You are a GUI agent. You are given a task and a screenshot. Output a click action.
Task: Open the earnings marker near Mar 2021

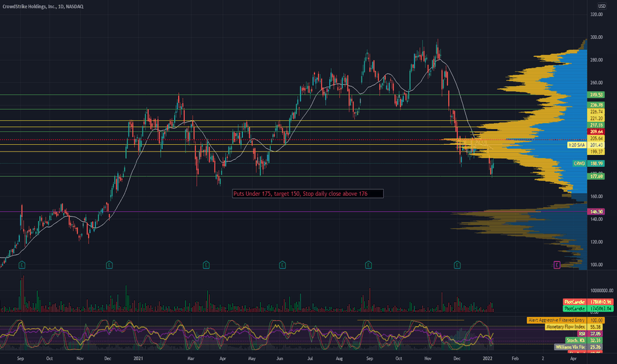pos(206,265)
